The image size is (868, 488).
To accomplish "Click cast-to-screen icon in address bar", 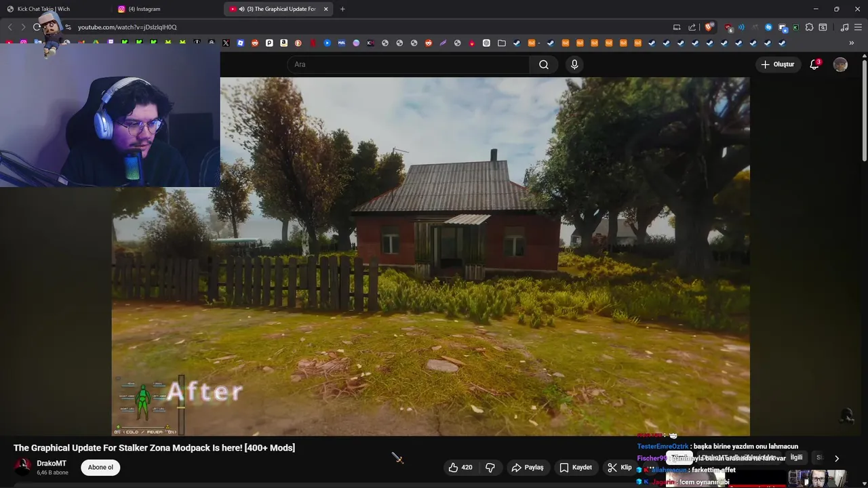I will pyautogui.click(x=677, y=27).
